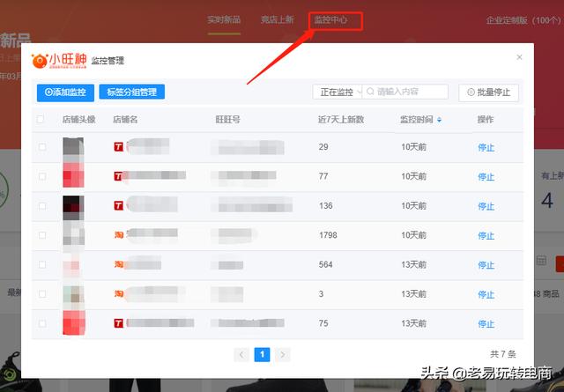564x392 pixels.
Task: Click Taobao icon in the 1798 row
Action: 119,235
